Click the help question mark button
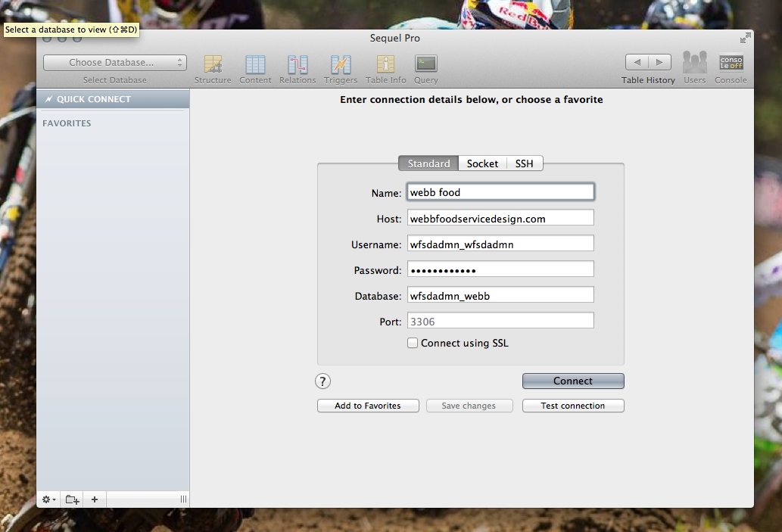 pos(323,381)
